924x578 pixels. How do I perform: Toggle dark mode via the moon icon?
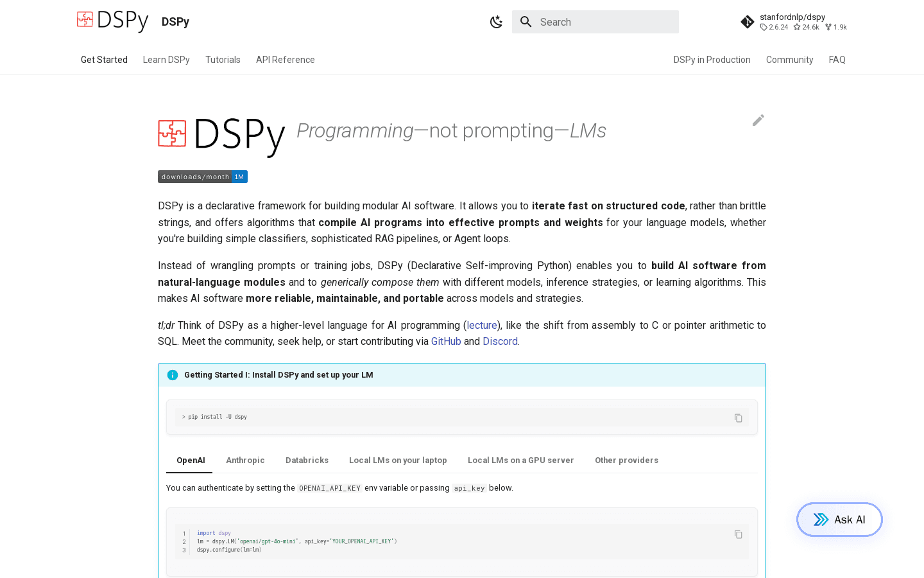(x=497, y=21)
